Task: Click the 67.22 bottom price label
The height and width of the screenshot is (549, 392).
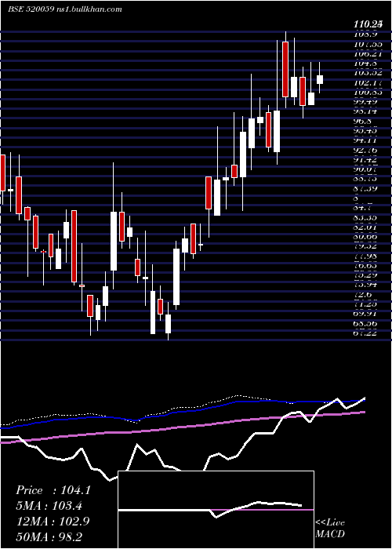Action: pos(367,333)
